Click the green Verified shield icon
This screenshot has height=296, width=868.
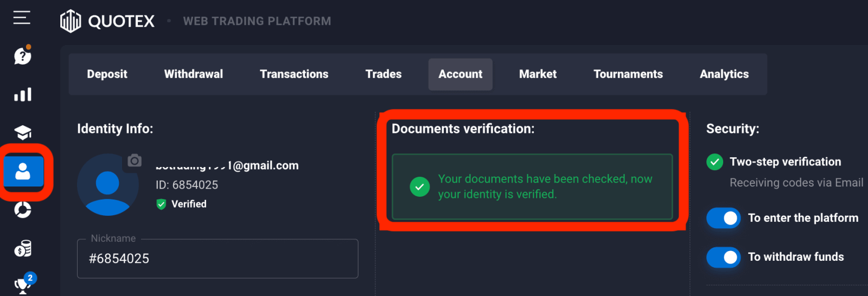pyautogui.click(x=161, y=204)
